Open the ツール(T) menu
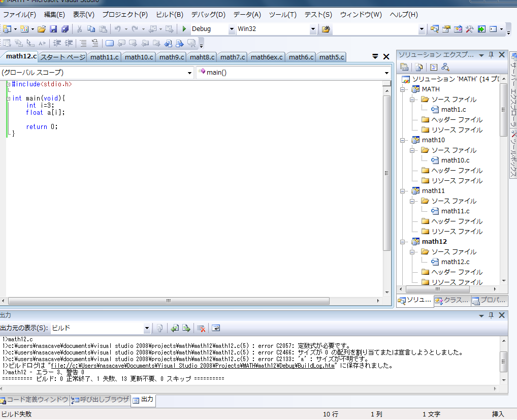 282,15
